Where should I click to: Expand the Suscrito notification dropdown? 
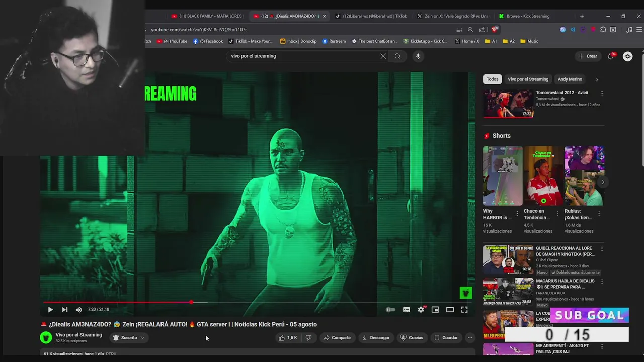[129, 338]
